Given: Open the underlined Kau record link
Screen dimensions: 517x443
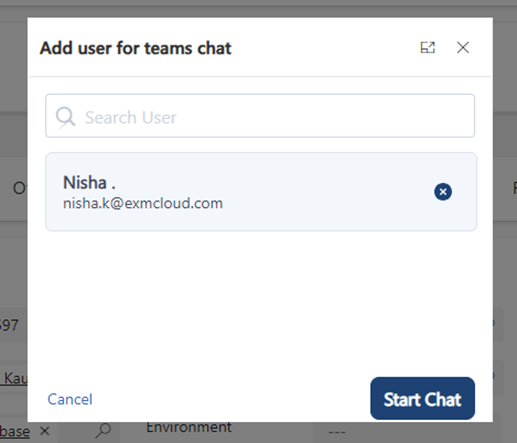Looking at the screenshot, I should (x=14, y=379).
